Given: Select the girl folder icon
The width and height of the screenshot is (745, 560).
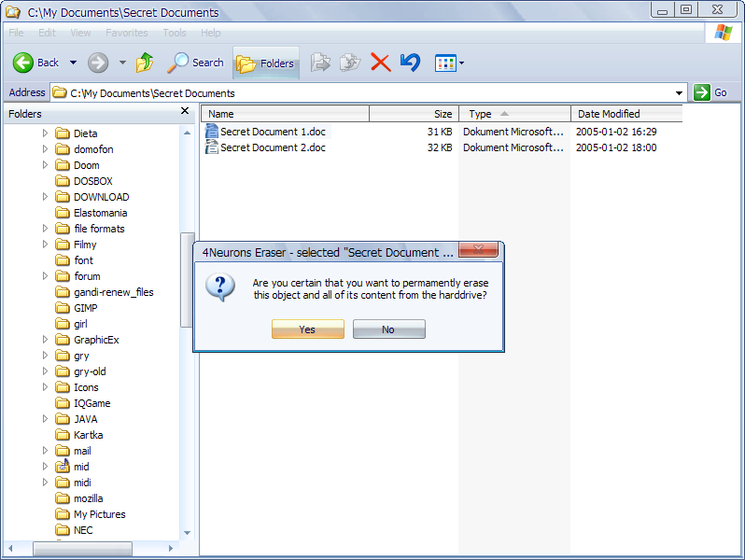Looking at the screenshot, I should (x=63, y=324).
